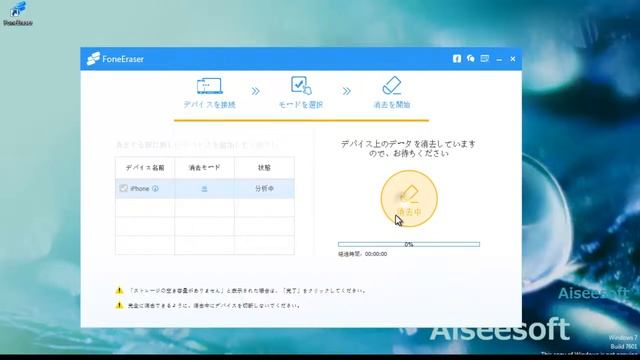
Task: Click the storage-space warning triangle icon
Action: (x=119, y=290)
